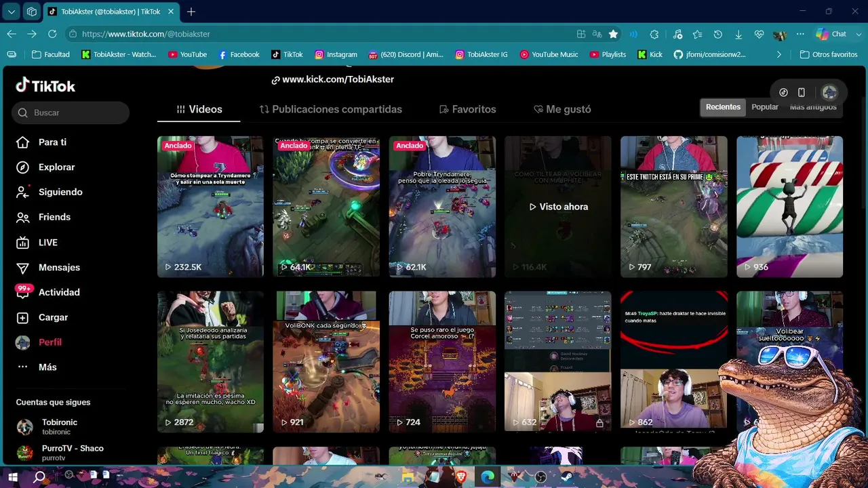This screenshot has width=868, height=488.
Task: Open Actividad notifications
Action: pyautogui.click(x=48, y=292)
